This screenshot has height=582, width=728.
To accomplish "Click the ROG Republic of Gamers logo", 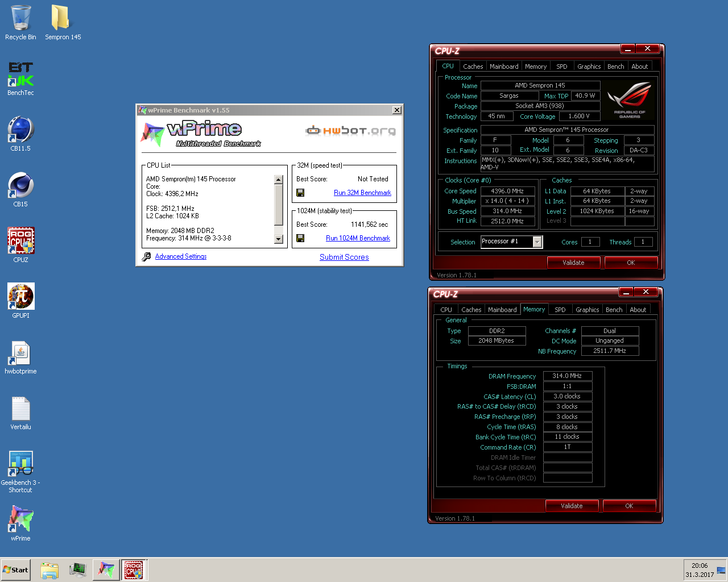I will pyautogui.click(x=629, y=100).
